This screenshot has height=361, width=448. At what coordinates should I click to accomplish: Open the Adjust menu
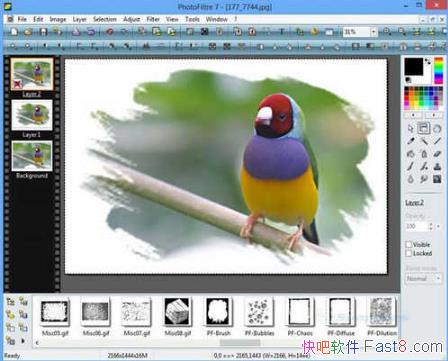tap(131, 19)
